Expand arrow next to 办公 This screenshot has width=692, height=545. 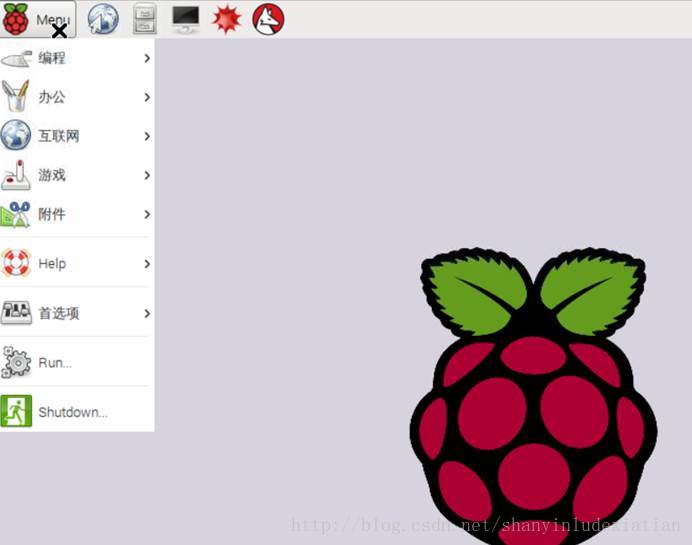(x=147, y=97)
